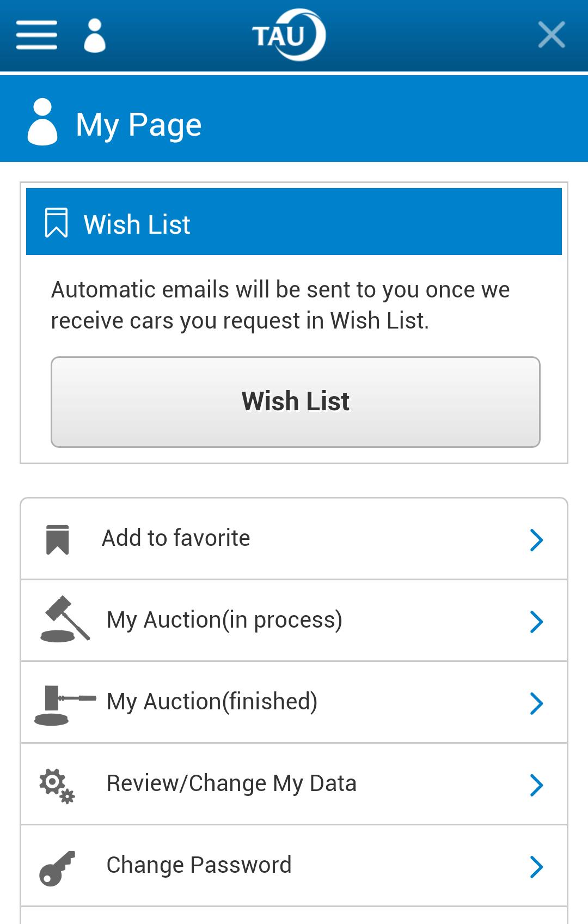
Task: Tap the bookmark icon beside Add to favorite
Action: coord(58,539)
